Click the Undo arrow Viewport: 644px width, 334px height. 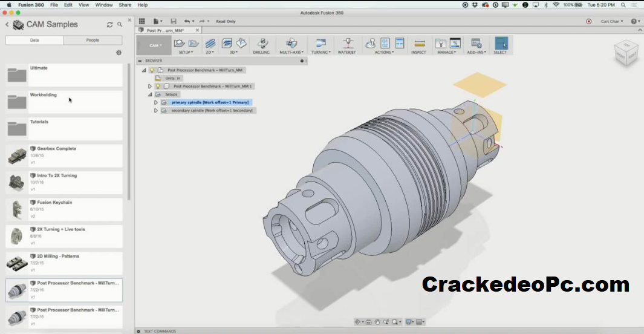click(x=187, y=21)
